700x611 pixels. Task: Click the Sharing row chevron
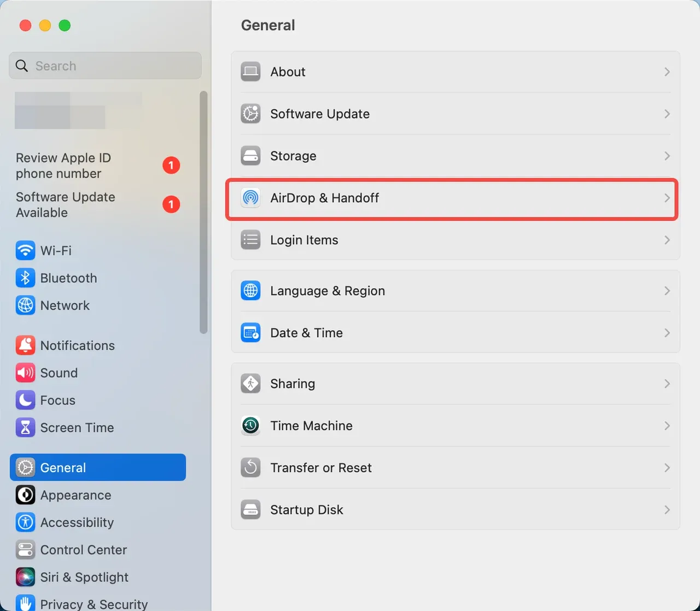point(667,384)
